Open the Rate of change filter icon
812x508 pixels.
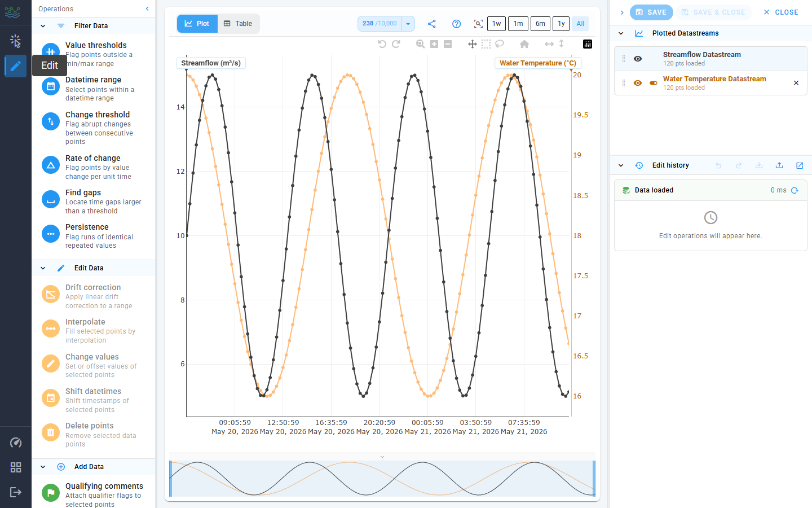51,165
